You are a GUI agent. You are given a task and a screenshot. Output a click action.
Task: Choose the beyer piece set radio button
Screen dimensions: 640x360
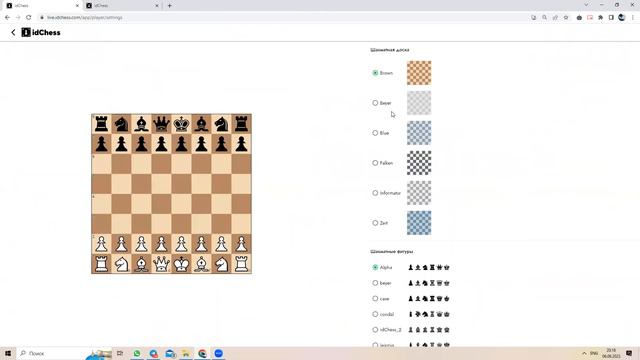pos(375,283)
